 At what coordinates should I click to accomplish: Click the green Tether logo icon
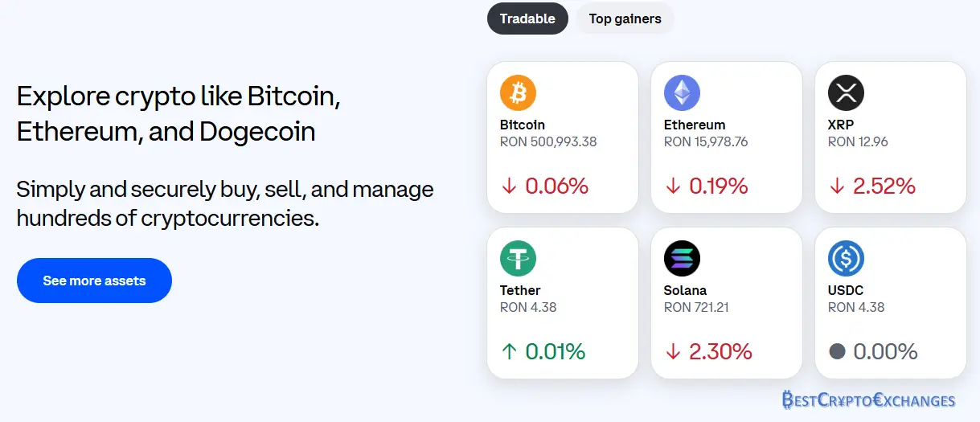point(518,259)
